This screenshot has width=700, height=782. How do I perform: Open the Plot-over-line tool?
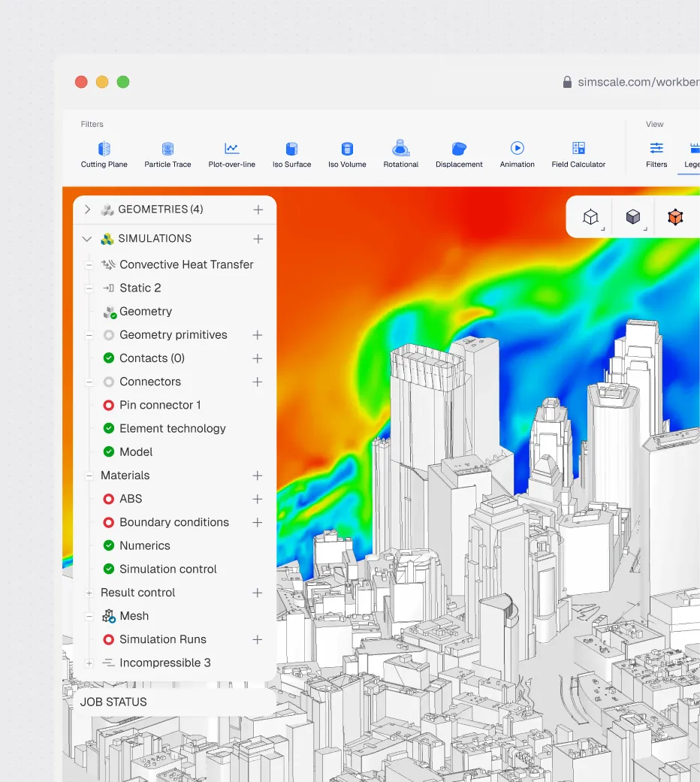coord(232,154)
